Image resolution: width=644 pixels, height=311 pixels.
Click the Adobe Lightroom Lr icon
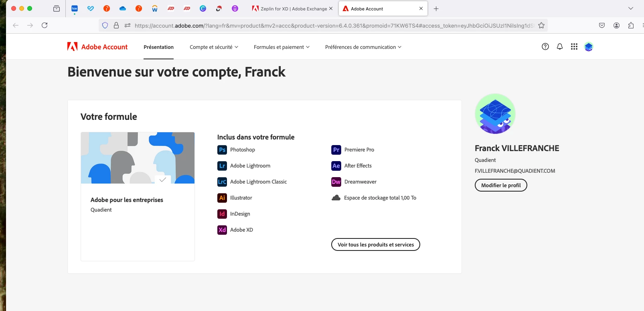pos(222,166)
